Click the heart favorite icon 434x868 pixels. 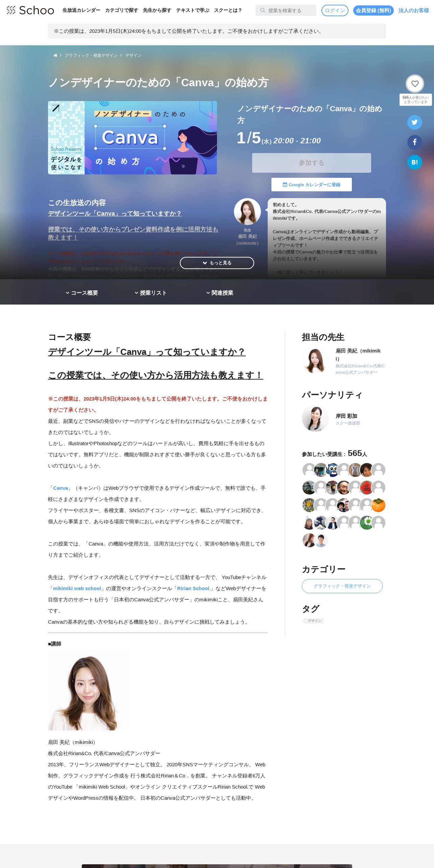[415, 83]
